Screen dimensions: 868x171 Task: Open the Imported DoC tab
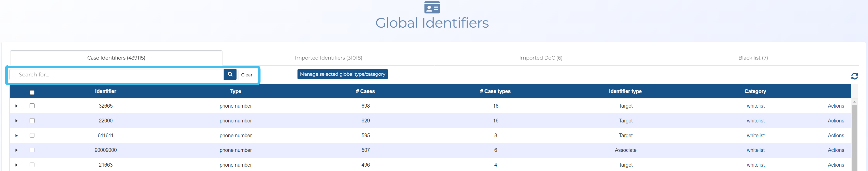(540, 58)
